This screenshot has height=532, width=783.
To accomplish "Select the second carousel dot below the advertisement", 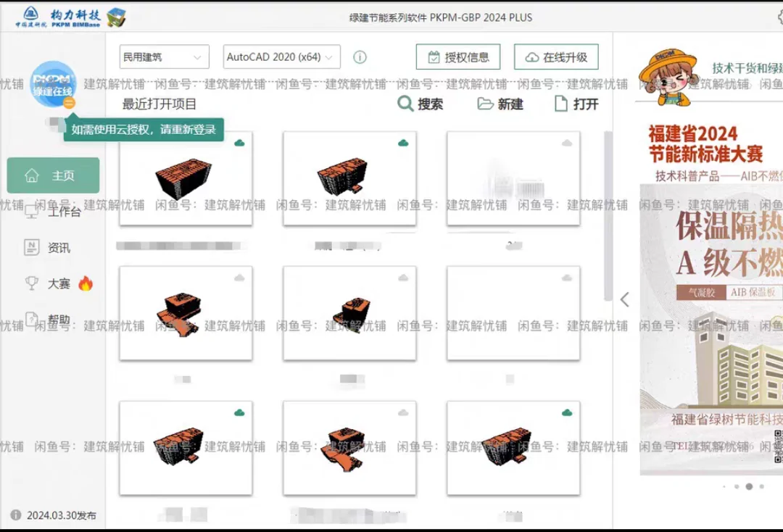I will coord(737,486).
